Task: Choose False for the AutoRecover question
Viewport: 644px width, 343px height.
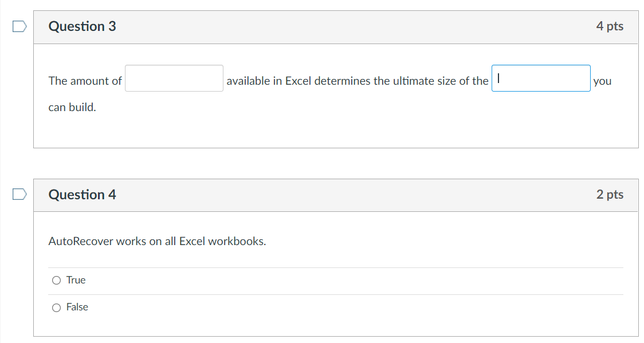Action: [x=56, y=307]
